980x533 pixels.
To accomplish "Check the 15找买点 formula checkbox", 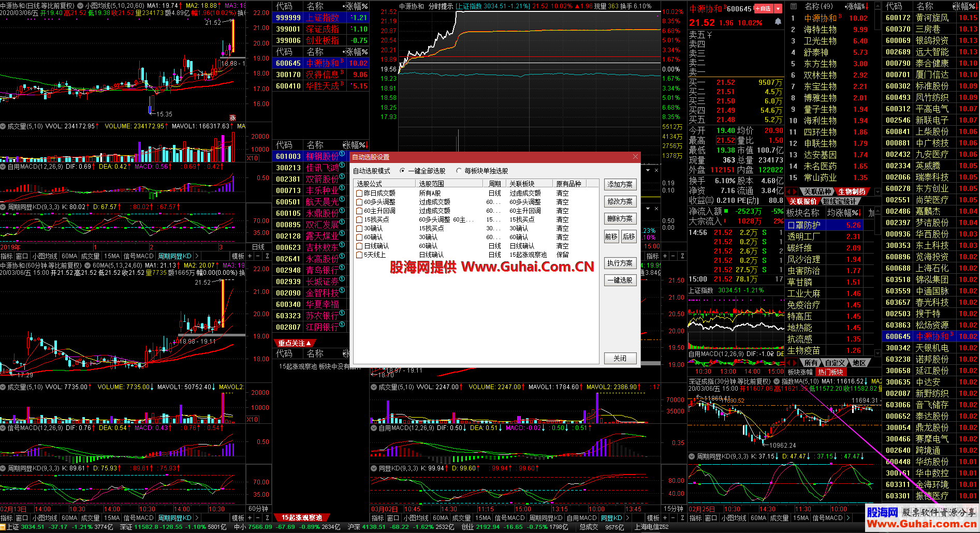I will 359,219.
